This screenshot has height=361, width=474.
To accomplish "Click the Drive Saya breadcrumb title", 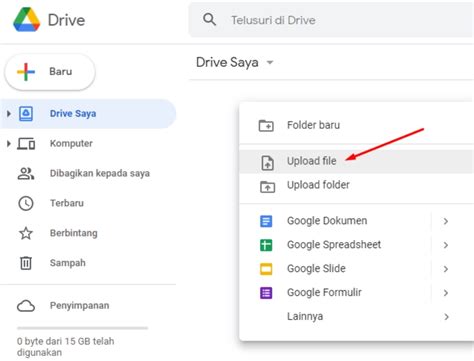I will tap(227, 62).
